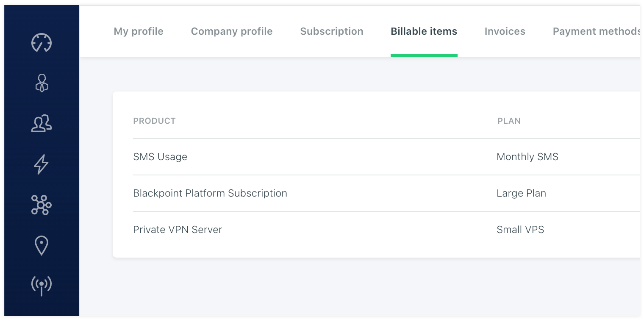Select the SMS Usage product row

(160, 157)
